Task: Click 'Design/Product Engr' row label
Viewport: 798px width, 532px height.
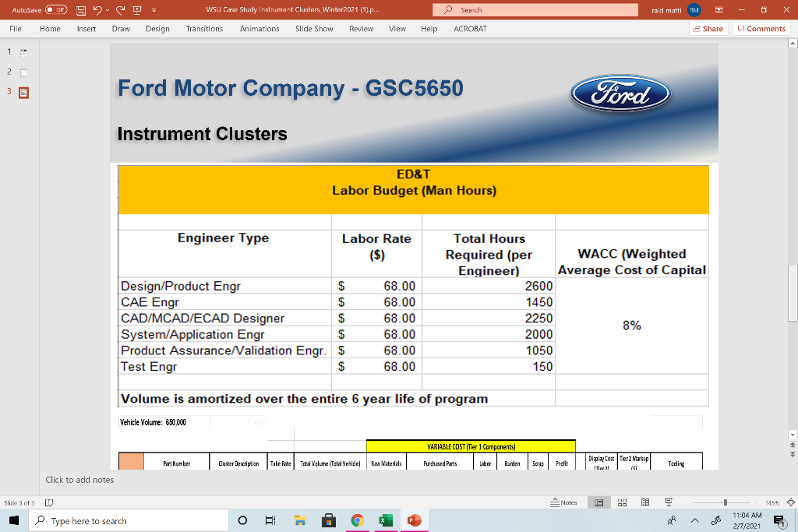Action: pos(180,286)
